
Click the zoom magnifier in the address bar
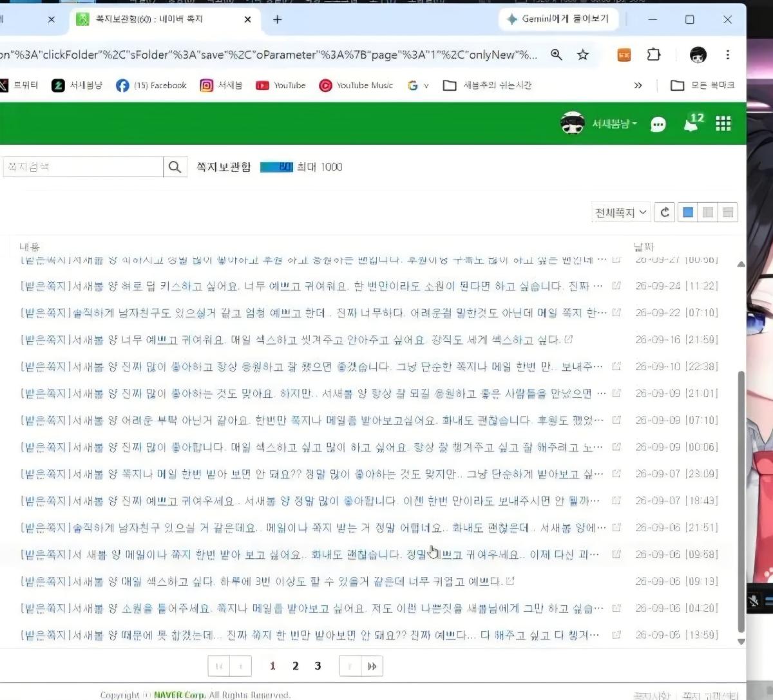click(557, 55)
